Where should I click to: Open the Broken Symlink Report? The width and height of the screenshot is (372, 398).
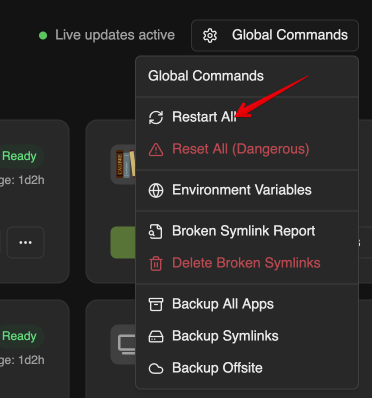(x=247, y=231)
